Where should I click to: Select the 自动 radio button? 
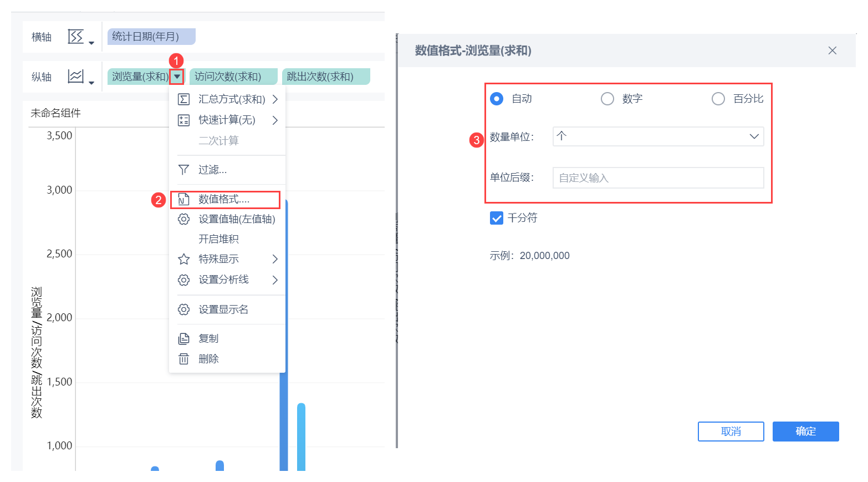pos(497,99)
